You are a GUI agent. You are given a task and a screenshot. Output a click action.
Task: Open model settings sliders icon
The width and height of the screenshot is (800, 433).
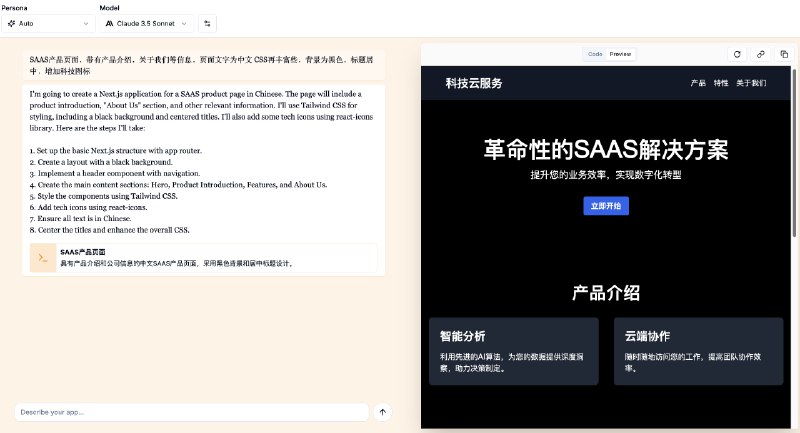tap(207, 23)
